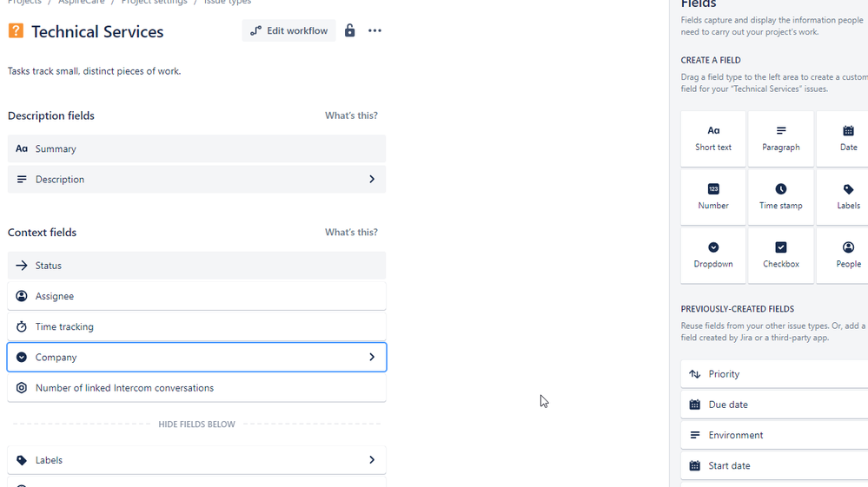Image resolution: width=868 pixels, height=487 pixels.
Task: Select the Summary field row
Action: tap(196, 148)
